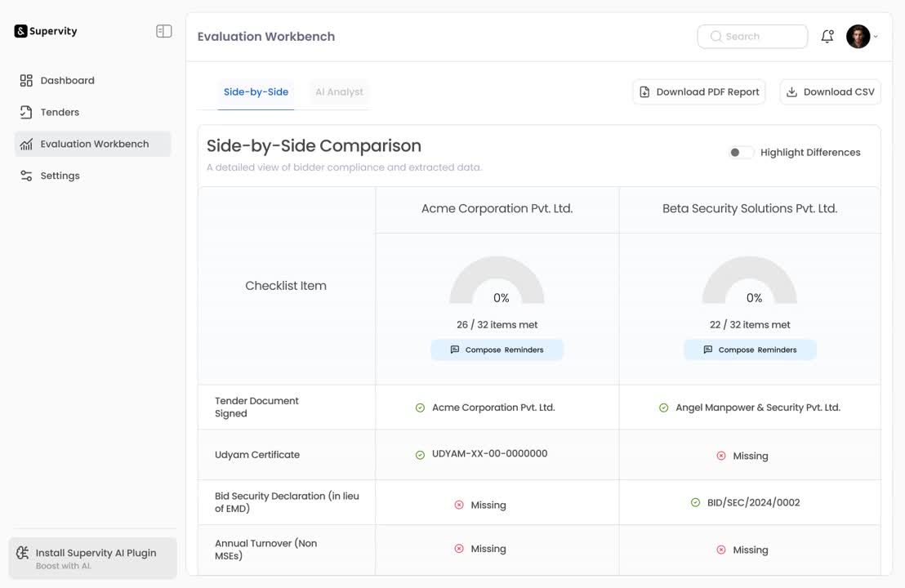Toggle the Highlight Differences switch
Image resolution: width=905 pixels, height=588 pixels.
(741, 153)
